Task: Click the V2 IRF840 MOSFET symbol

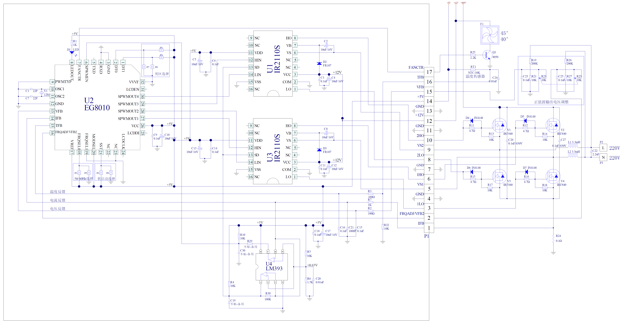Action: tap(553, 125)
